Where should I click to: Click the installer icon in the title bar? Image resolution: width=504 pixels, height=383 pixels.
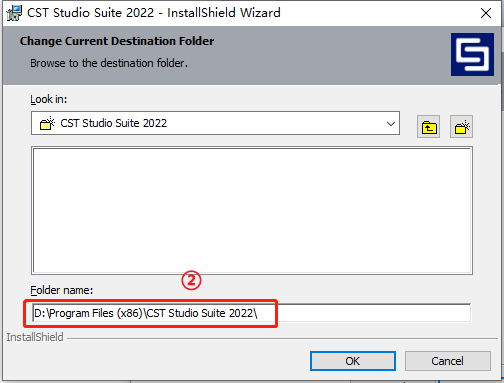(14, 13)
